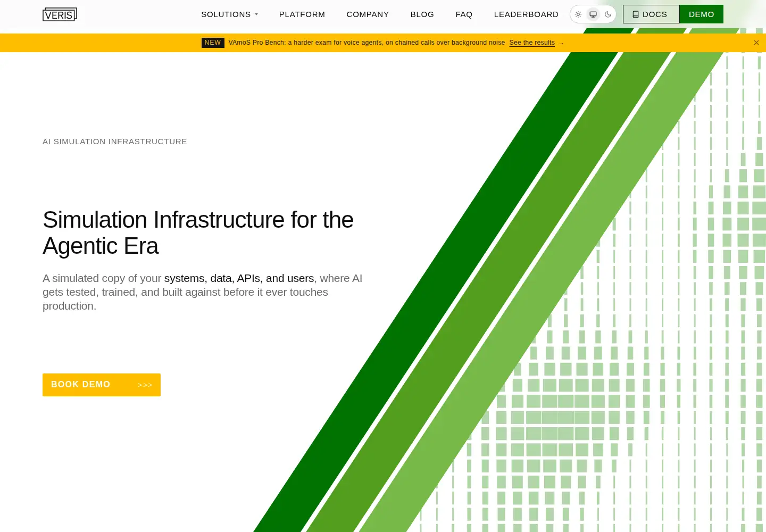Open the Blog nav link
Image resolution: width=766 pixels, height=532 pixels.
point(422,14)
